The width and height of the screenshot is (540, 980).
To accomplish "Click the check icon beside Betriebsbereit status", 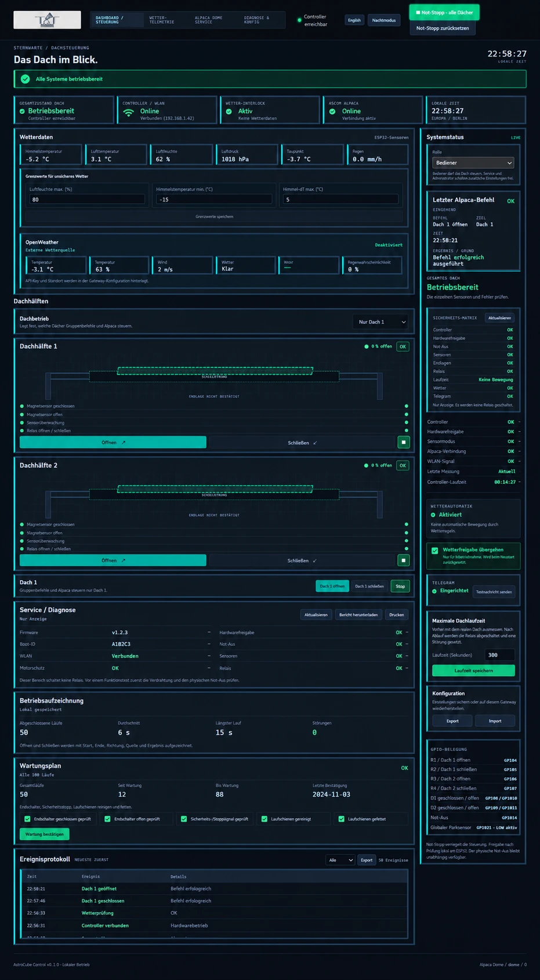I will pyautogui.click(x=22, y=111).
